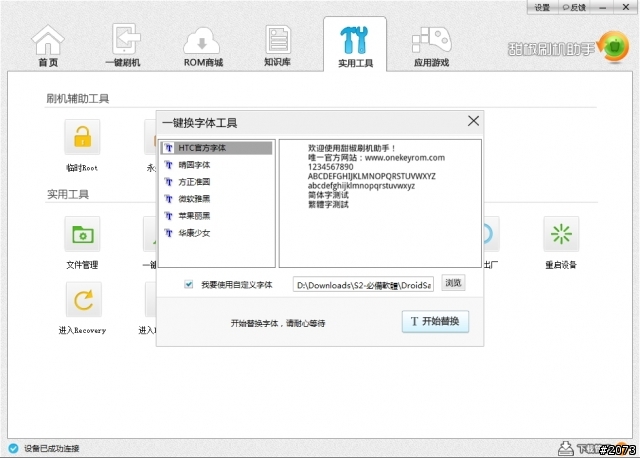This screenshot has height=458, width=640.
Task: Click the 临时Root lock icon
Action: coord(82,137)
